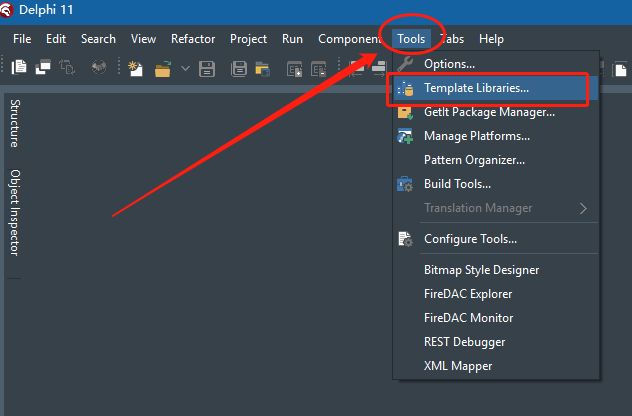The width and height of the screenshot is (632, 416).
Task: Open the Refactor menu
Action: 193,39
